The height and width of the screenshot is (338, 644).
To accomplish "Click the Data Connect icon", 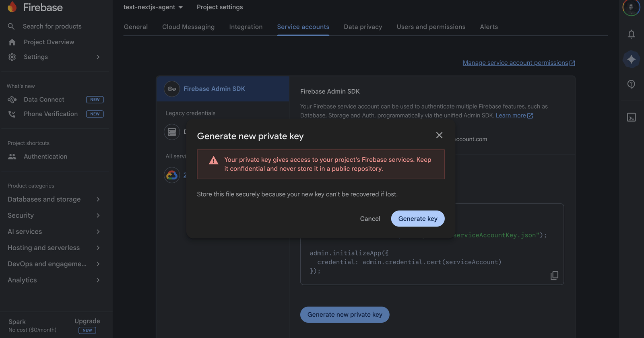I will click(x=12, y=99).
